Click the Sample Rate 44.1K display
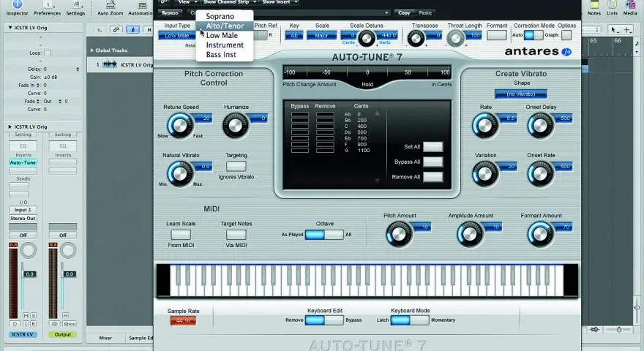Image resolution: width=644 pixels, height=351 pixels. (183, 320)
